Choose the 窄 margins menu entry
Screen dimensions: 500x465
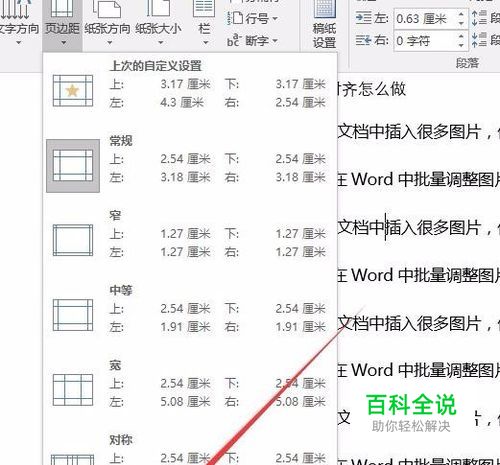pyautogui.click(x=190, y=240)
